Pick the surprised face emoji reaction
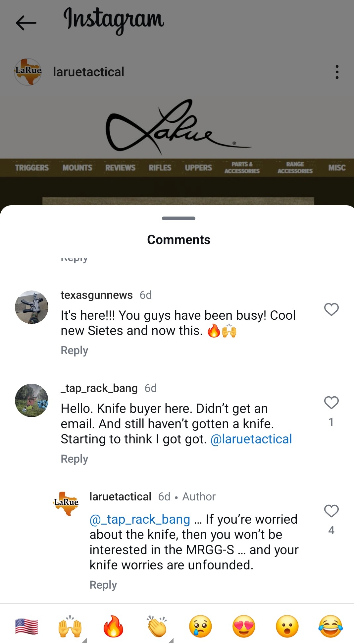The width and height of the screenshot is (354, 644). coord(287,626)
